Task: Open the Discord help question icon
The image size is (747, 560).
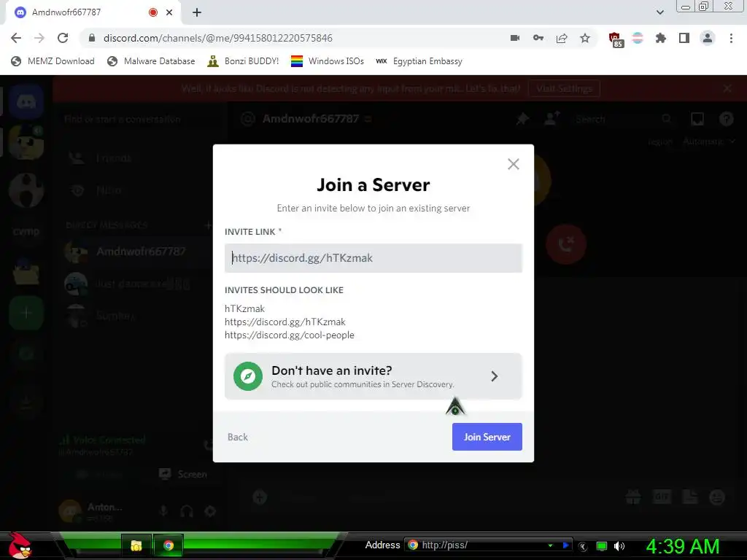Action: [x=726, y=119]
